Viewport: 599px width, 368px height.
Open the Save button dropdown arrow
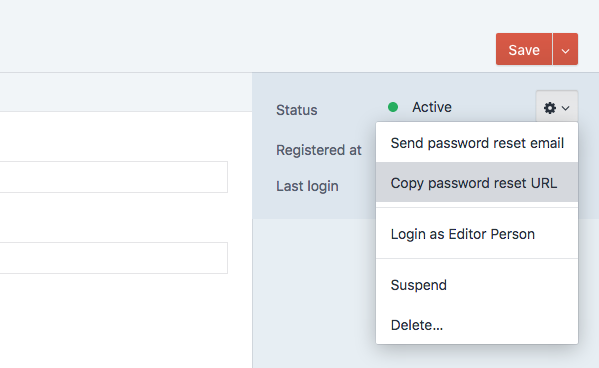pyautogui.click(x=565, y=49)
